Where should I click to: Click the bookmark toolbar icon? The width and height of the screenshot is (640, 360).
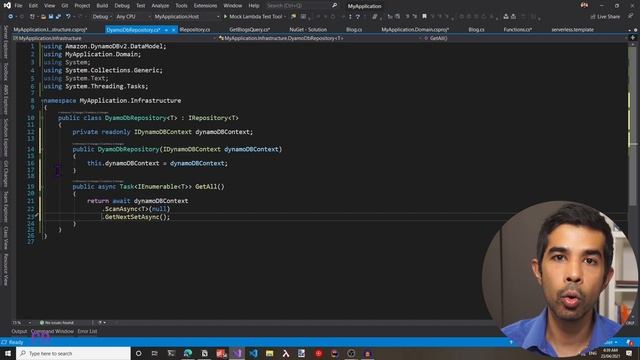pyautogui.click(x=424, y=17)
